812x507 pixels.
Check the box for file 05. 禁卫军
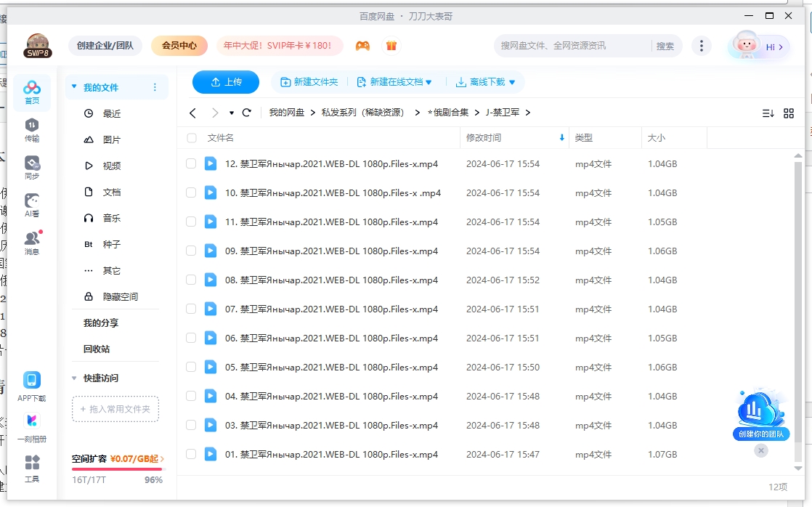(x=191, y=367)
